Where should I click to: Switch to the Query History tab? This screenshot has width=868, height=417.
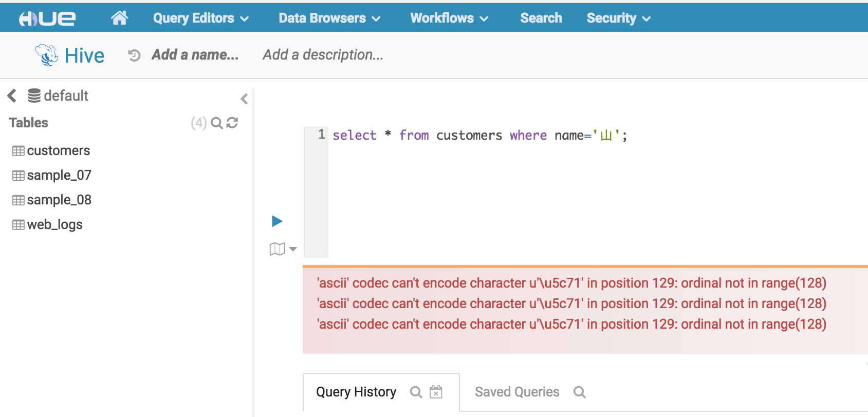pyautogui.click(x=356, y=392)
